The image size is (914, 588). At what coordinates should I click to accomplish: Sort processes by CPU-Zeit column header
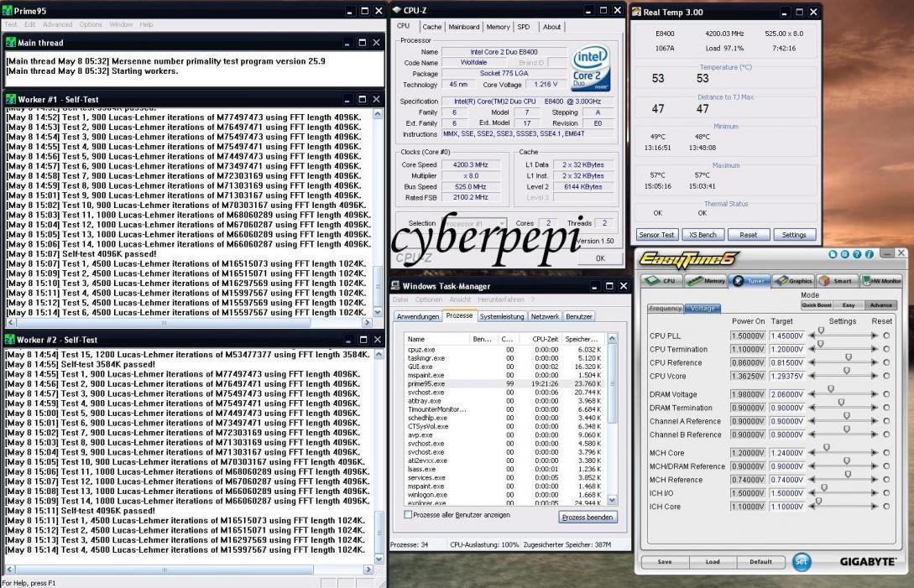click(545, 339)
